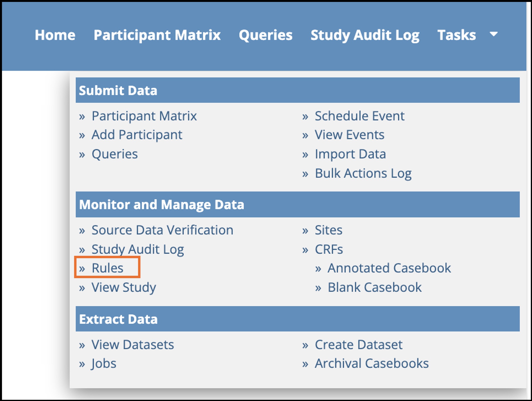The height and width of the screenshot is (401, 532).
Task: Open the Bulk Actions Log
Action: [363, 173]
